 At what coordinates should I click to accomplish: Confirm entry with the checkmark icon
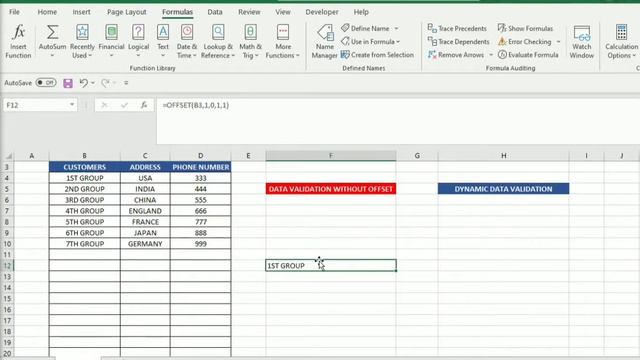click(124, 105)
